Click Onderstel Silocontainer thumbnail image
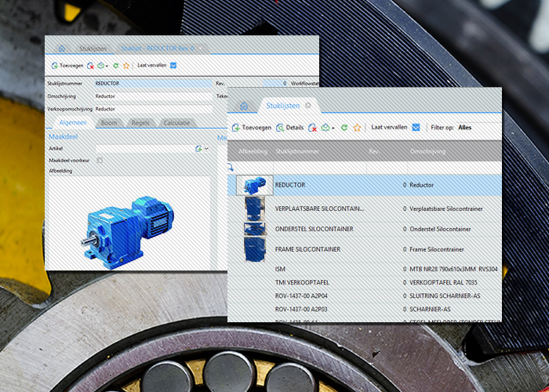The width and height of the screenshot is (549, 392). 255,229
